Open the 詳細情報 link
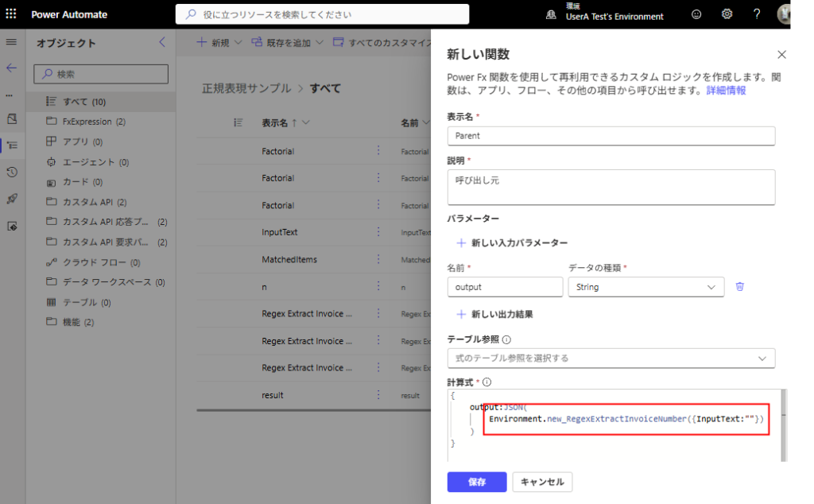 (726, 91)
